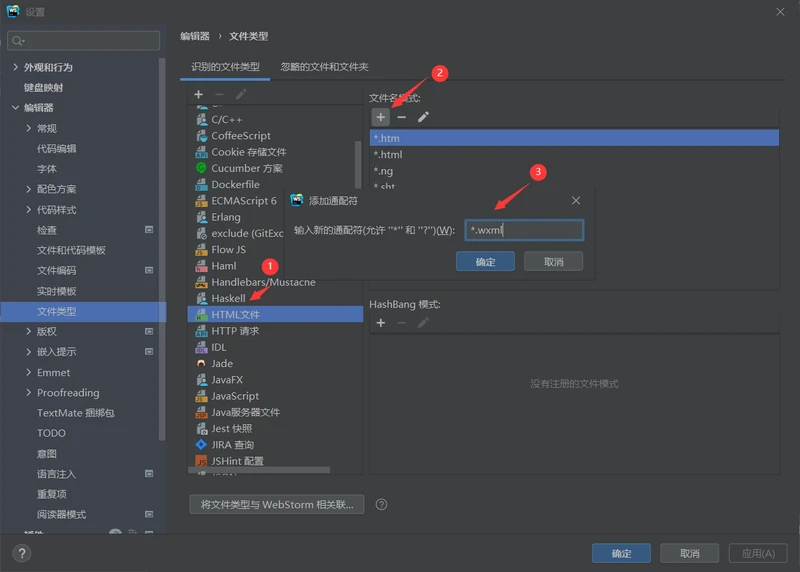Expand the Emmet subsection
800x572 pixels.
(x=29, y=372)
